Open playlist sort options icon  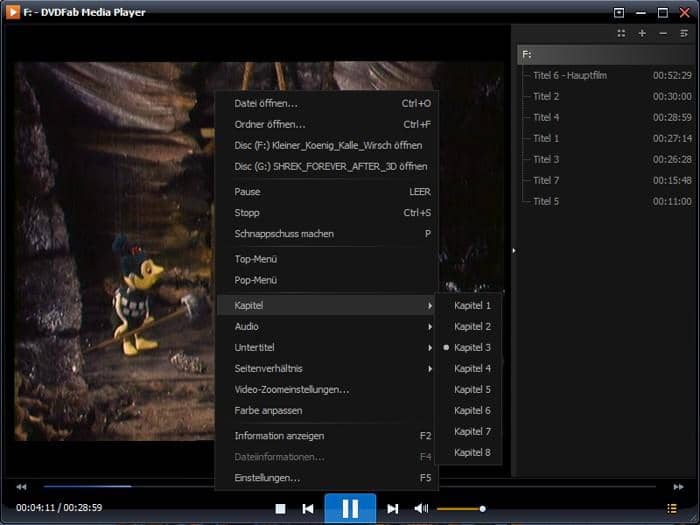(683, 33)
